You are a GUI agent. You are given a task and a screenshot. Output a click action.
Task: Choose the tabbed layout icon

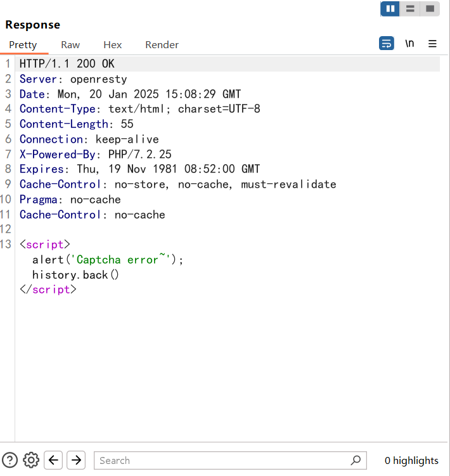430,9
